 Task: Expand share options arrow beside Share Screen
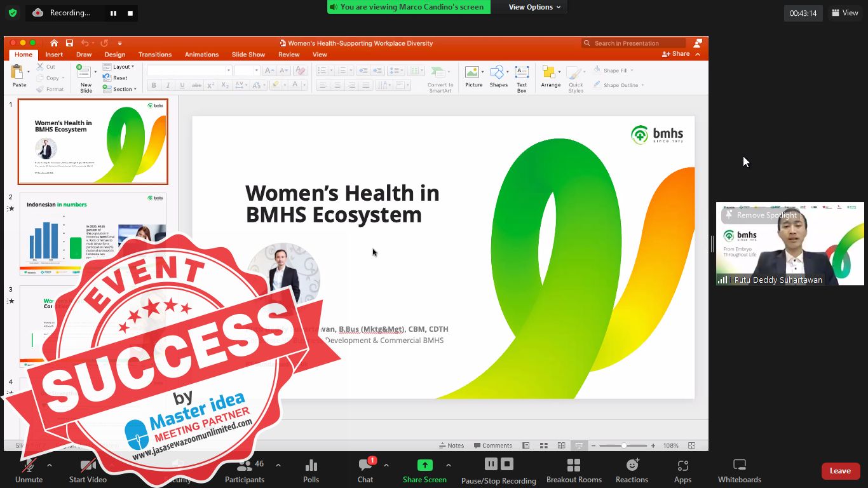pos(449,465)
